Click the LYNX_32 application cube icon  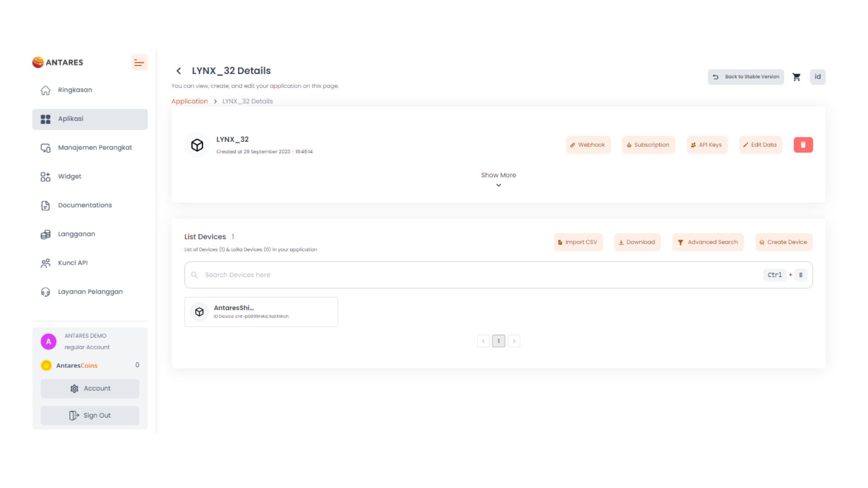197,145
